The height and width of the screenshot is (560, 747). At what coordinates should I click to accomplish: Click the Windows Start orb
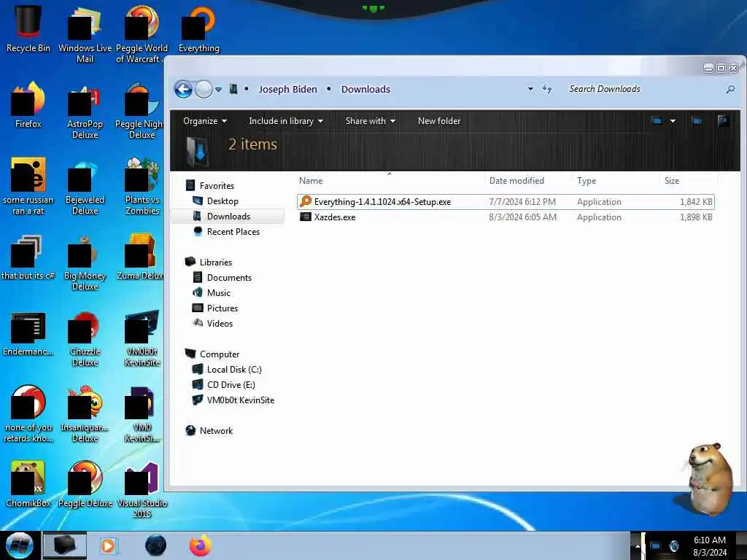click(x=20, y=545)
